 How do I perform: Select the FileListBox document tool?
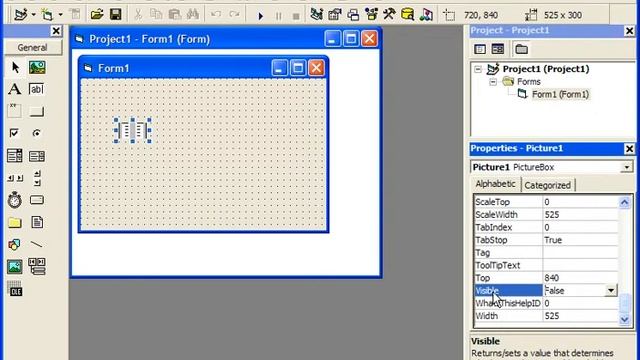pyautogui.click(x=37, y=222)
